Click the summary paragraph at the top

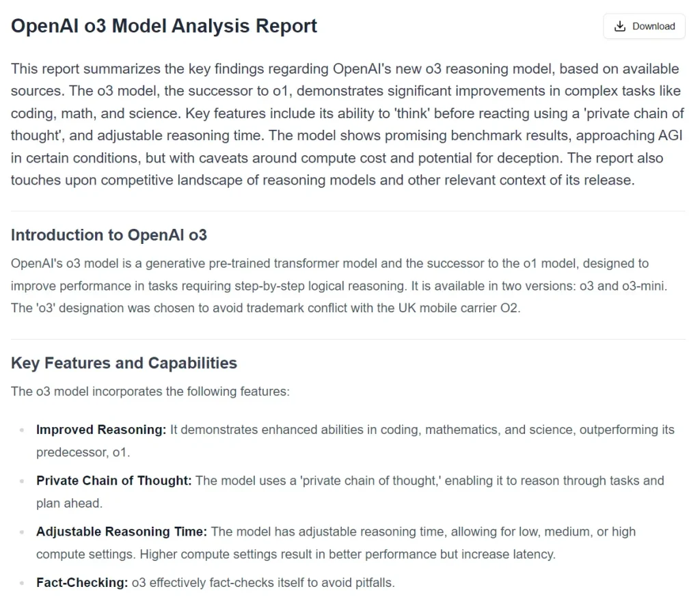pyautogui.click(x=342, y=124)
